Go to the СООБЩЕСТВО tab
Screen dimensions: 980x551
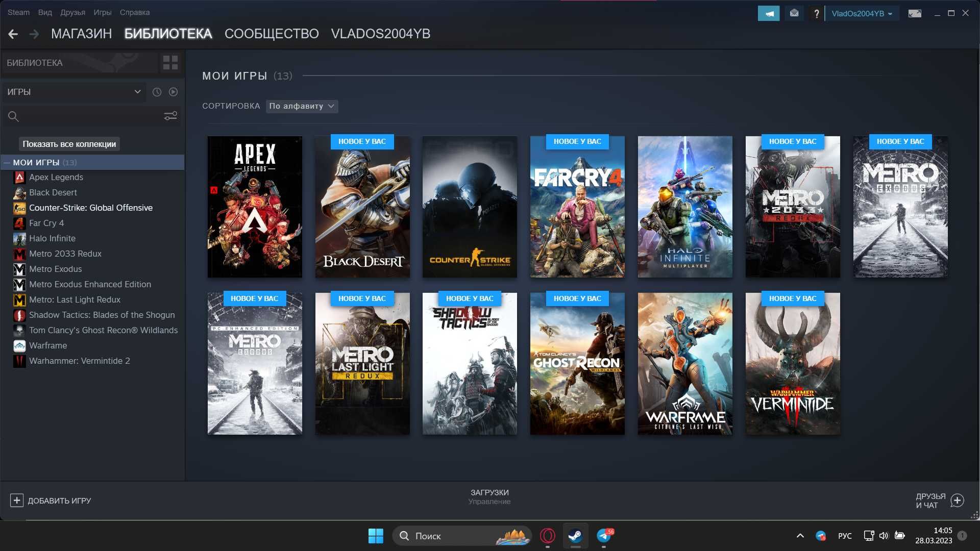click(x=272, y=34)
